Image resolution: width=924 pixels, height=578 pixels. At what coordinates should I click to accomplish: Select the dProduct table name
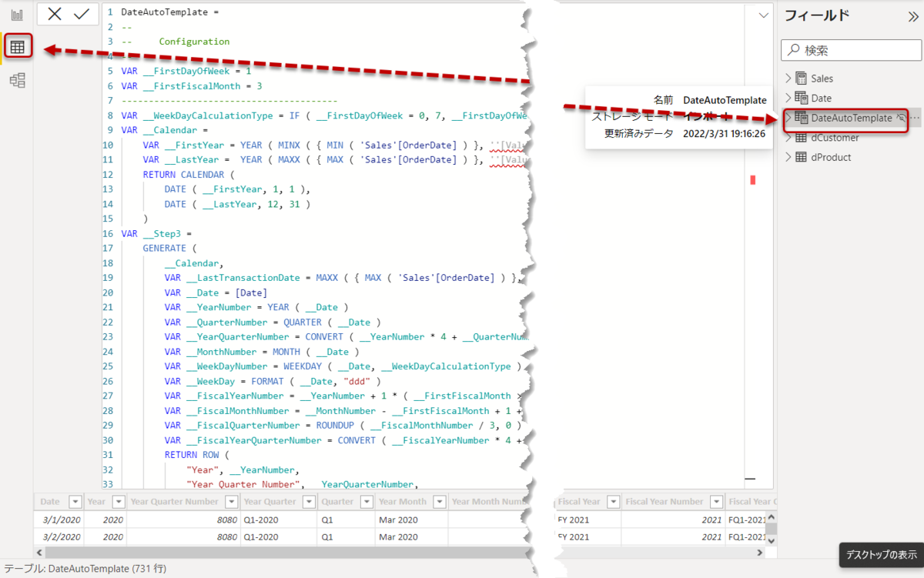[831, 157]
